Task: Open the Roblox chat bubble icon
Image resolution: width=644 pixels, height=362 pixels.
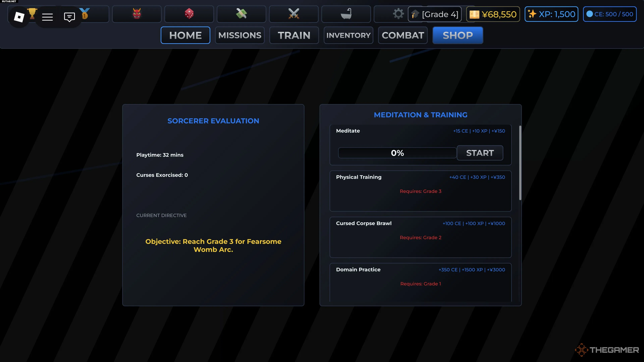Action: coord(69,17)
